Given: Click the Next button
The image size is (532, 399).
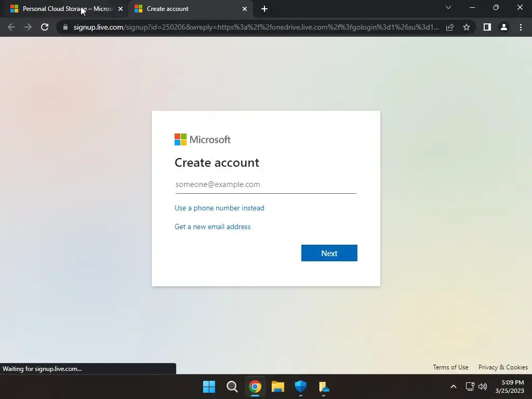Looking at the screenshot, I should [x=329, y=253].
